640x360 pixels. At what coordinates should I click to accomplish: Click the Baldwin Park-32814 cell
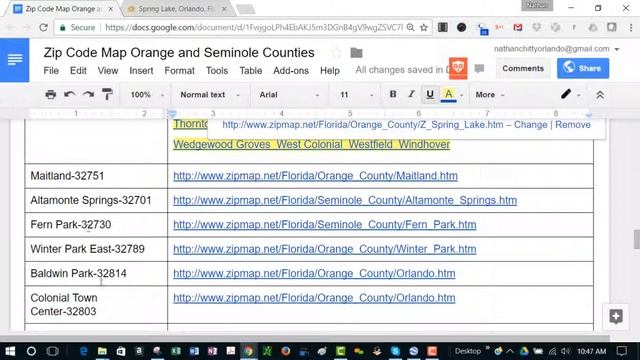click(x=96, y=273)
